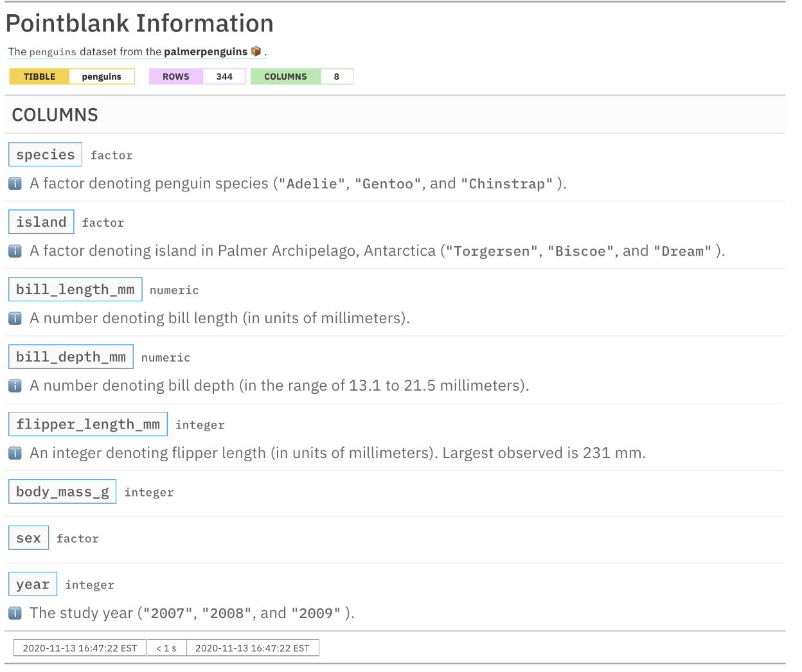Click the info icon in the island row
The height and width of the screenshot is (672, 802).
tap(15, 251)
